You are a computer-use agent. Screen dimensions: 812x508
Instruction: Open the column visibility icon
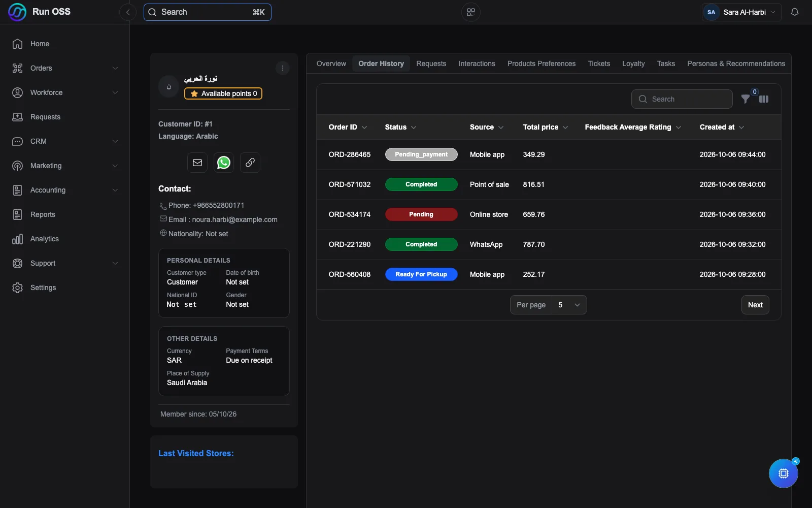pyautogui.click(x=764, y=99)
